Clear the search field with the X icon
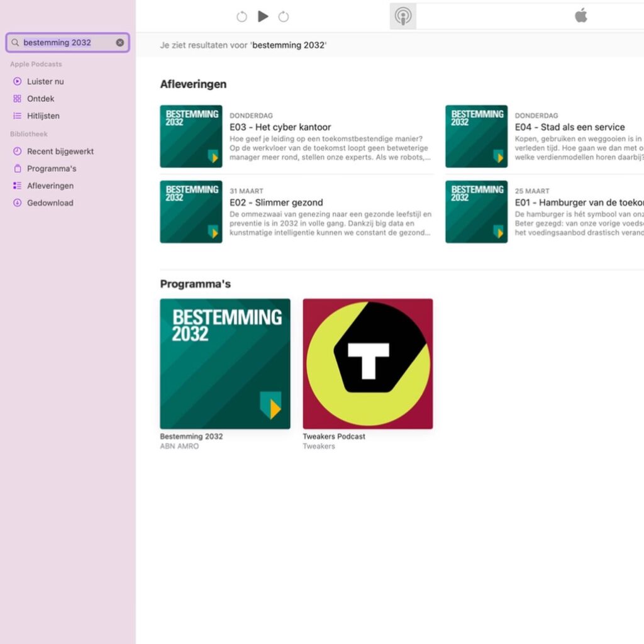 120,43
